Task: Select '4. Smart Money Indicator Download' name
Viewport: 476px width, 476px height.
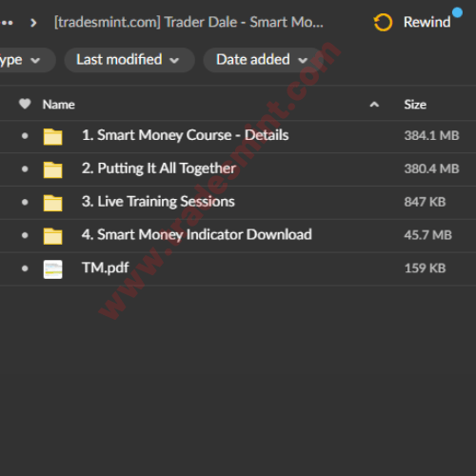Action: pyautogui.click(x=197, y=235)
